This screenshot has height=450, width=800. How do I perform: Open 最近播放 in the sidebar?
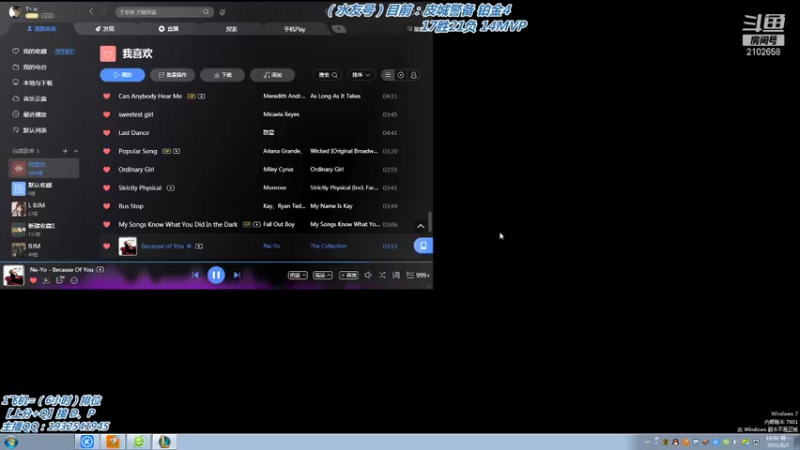coord(35,114)
